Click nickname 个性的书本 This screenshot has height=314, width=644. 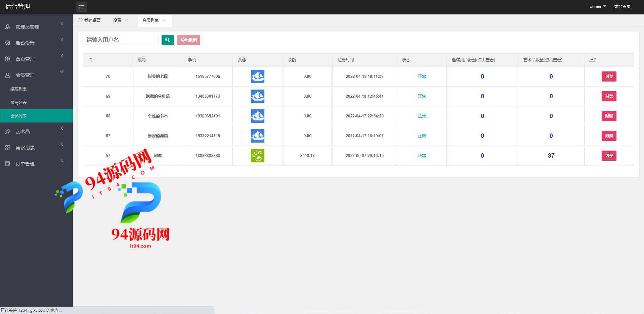click(158, 116)
